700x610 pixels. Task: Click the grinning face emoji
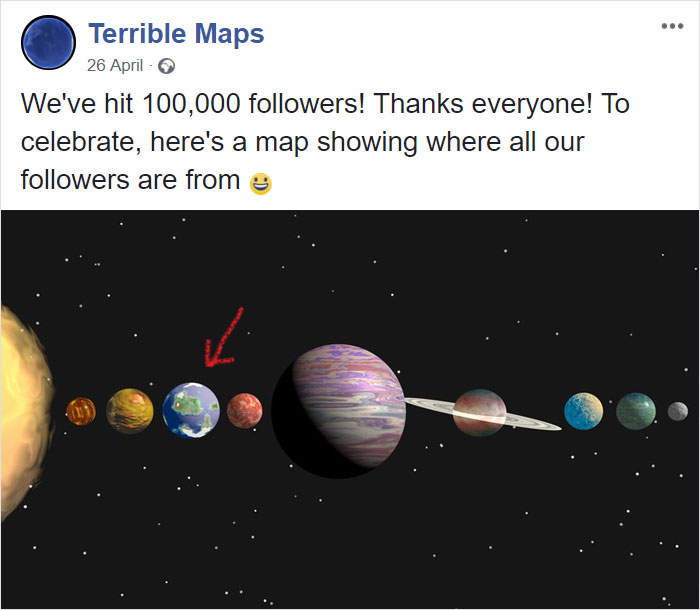[x=260, y=184]
